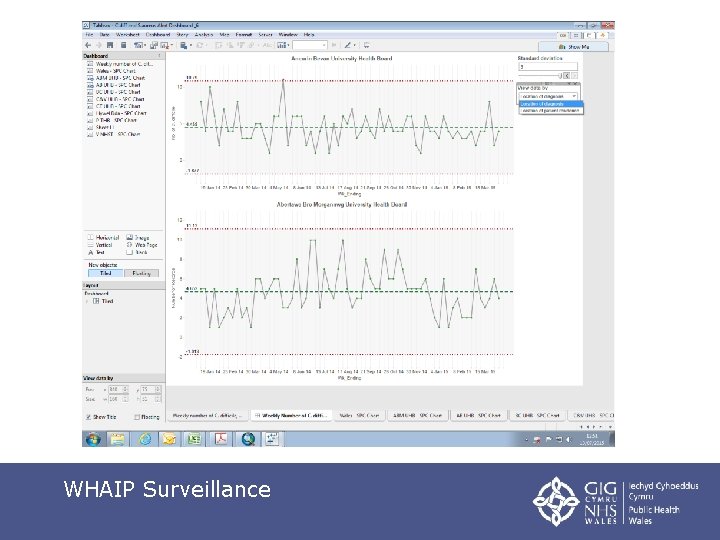This screenshot has width=720, height=540.
Task: Open the fit size dropdown in toolbar
Action: pos(310,45)
